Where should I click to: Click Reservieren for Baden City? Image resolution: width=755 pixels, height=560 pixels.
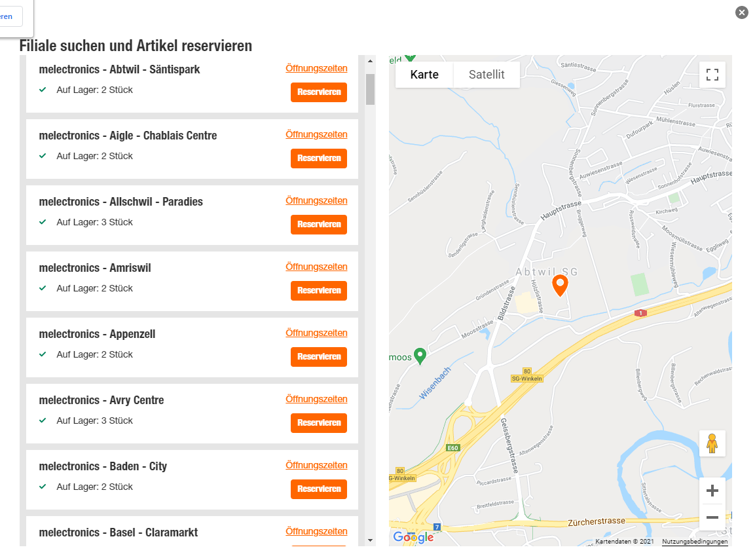tap(319, 489)
